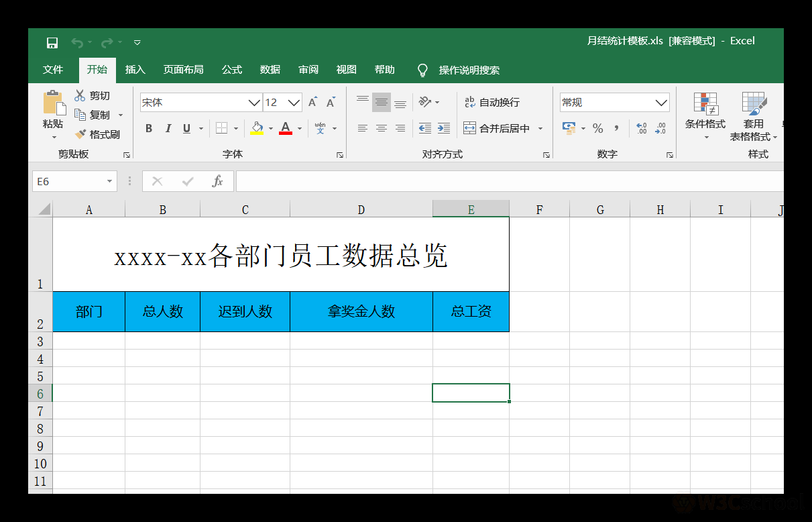Click the insert function fx icon
This screenshot has height=522, width=812.
click(x=217, y=181)
